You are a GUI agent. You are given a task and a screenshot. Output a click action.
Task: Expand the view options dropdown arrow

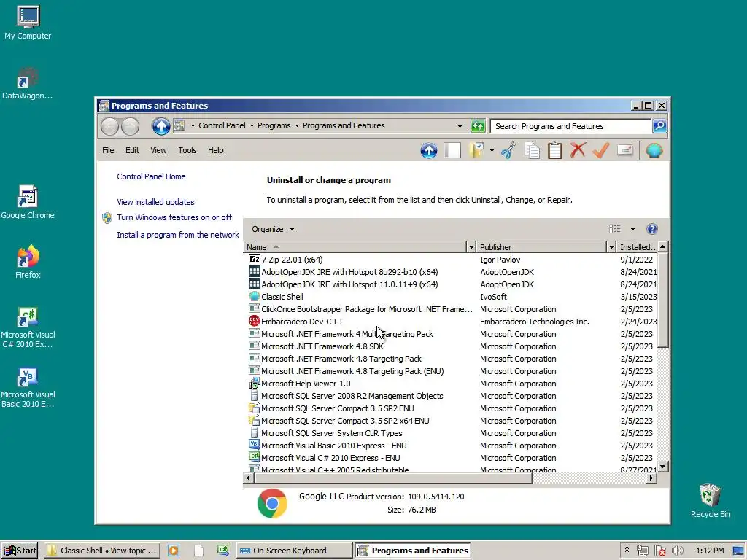click(632, 229)
